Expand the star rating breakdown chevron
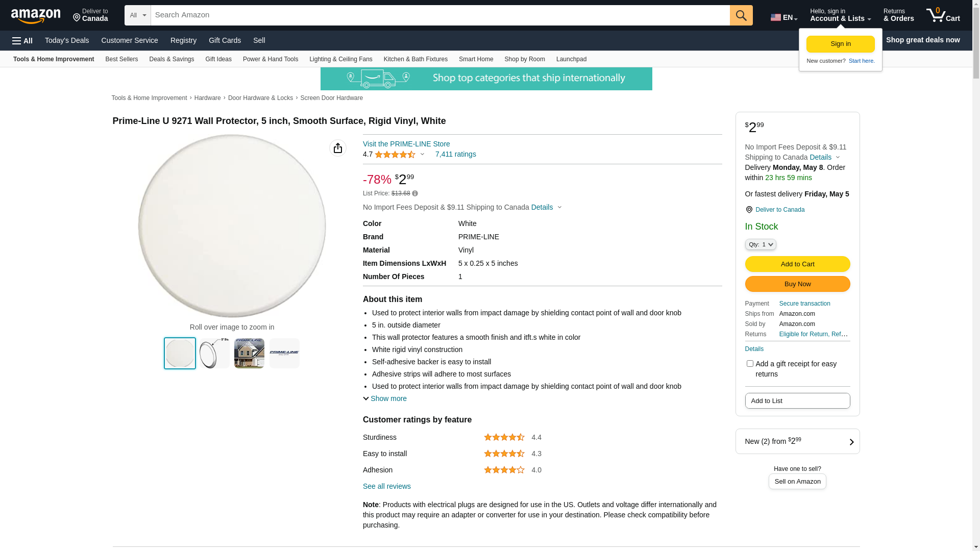980x551 pixels. point(422,154)
